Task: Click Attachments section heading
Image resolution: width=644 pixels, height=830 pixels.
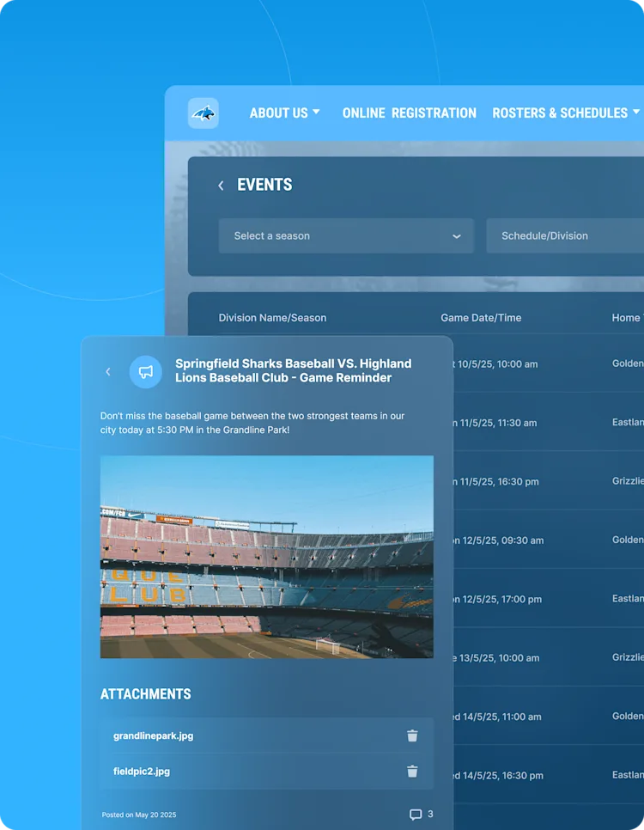Action: pyautogui.click(x=145, y=694)
